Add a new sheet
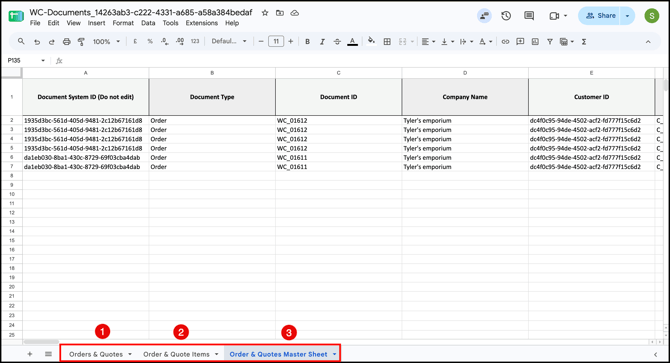The width and height of the screenshot is (670, 363). (29, 354)
